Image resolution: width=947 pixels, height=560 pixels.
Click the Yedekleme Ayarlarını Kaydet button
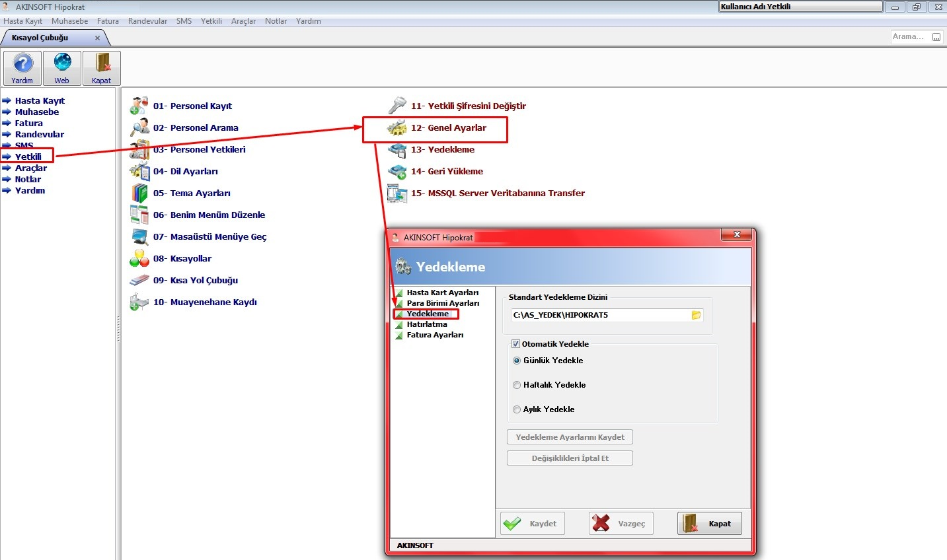(570, 437)
